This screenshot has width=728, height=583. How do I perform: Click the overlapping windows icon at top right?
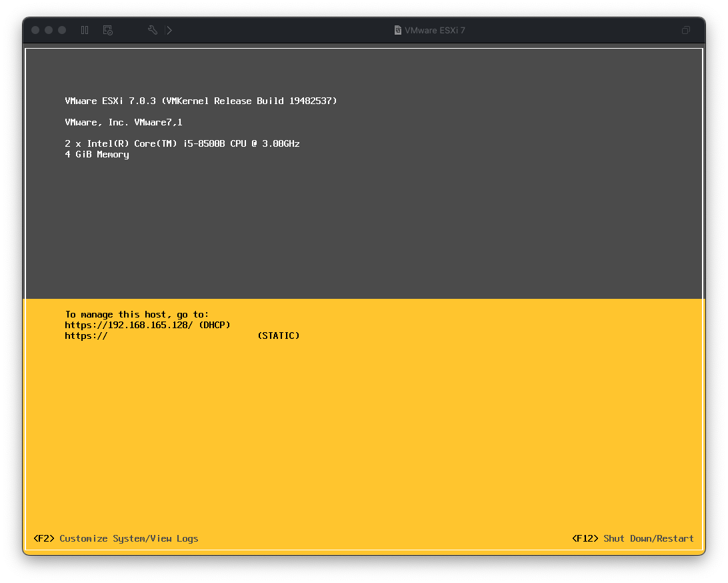pyautogui.click(x=685, y=30)
